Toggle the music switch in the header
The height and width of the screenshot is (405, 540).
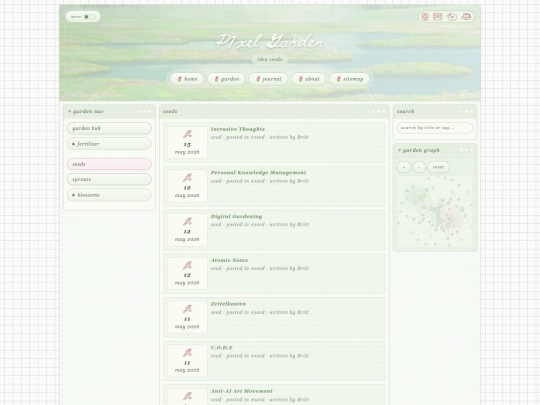89,17
